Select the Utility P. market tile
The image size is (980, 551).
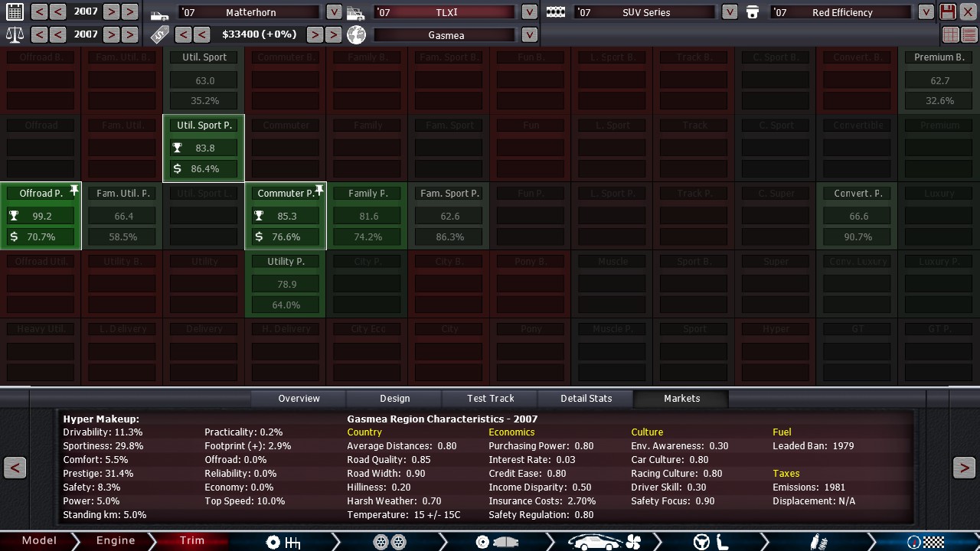click(286, 284)
